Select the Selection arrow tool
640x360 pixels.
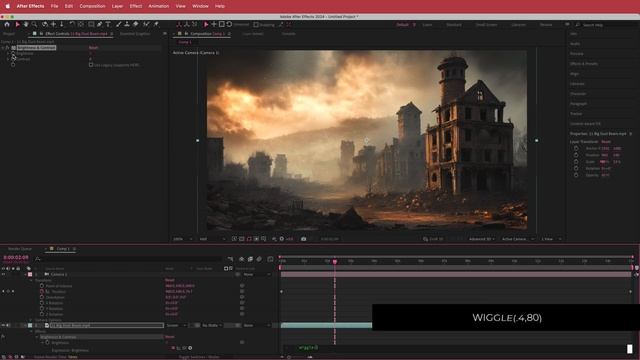[x=18, y=24]
